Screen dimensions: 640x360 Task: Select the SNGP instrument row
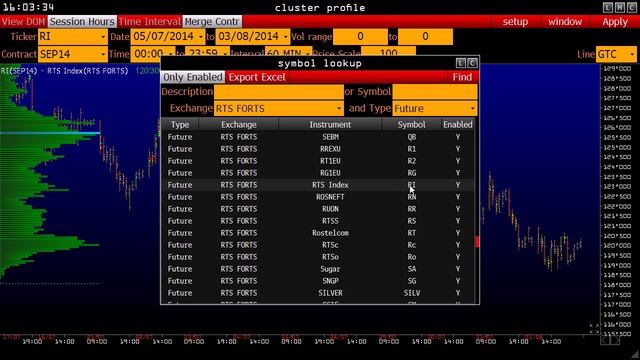[x=318, y=281]
